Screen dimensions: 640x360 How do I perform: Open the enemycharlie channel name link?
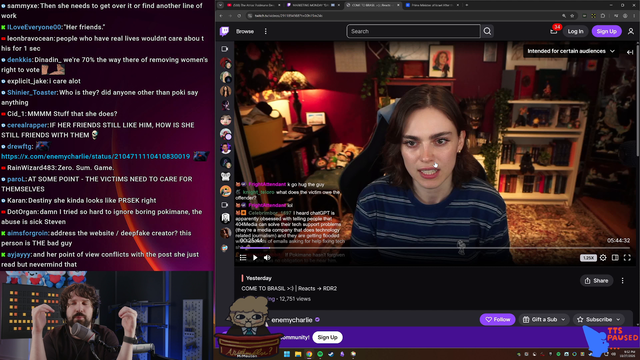(x=292, y=320)
